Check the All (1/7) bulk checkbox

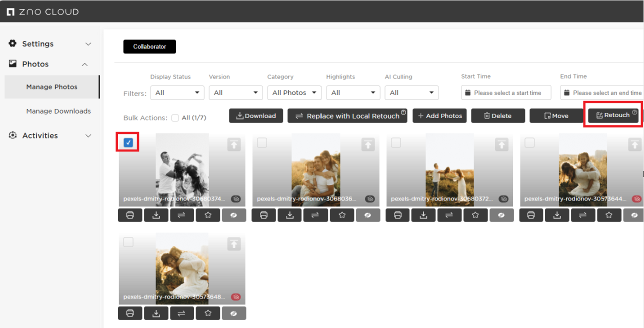click(175, 118)
